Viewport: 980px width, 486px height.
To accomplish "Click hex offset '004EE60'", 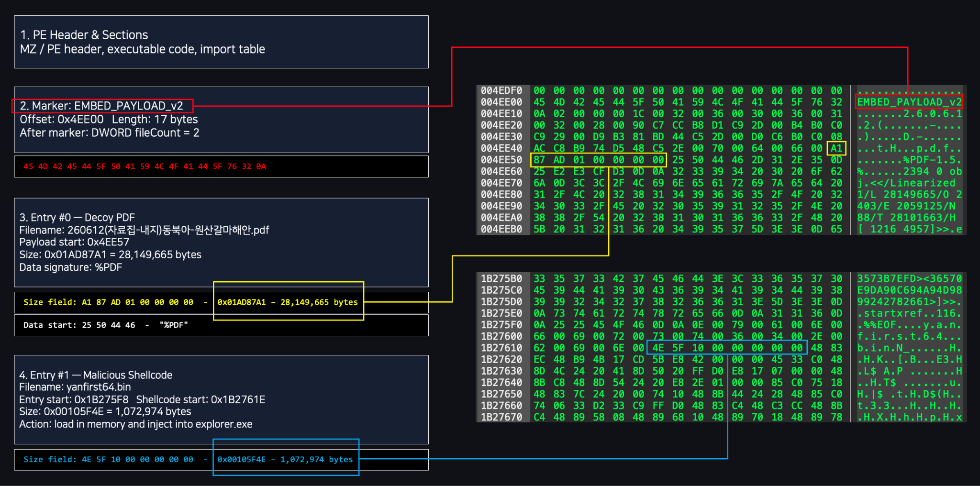I will (x=501, y=171).
